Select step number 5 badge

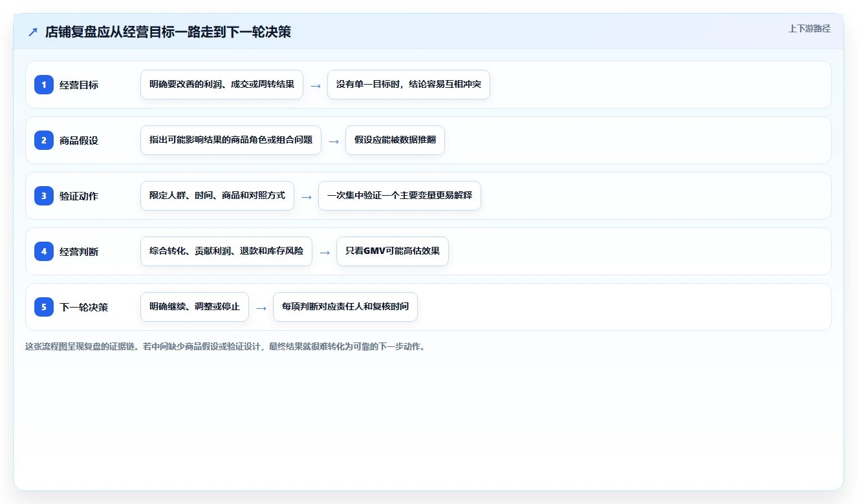click(x=44, y=307)
